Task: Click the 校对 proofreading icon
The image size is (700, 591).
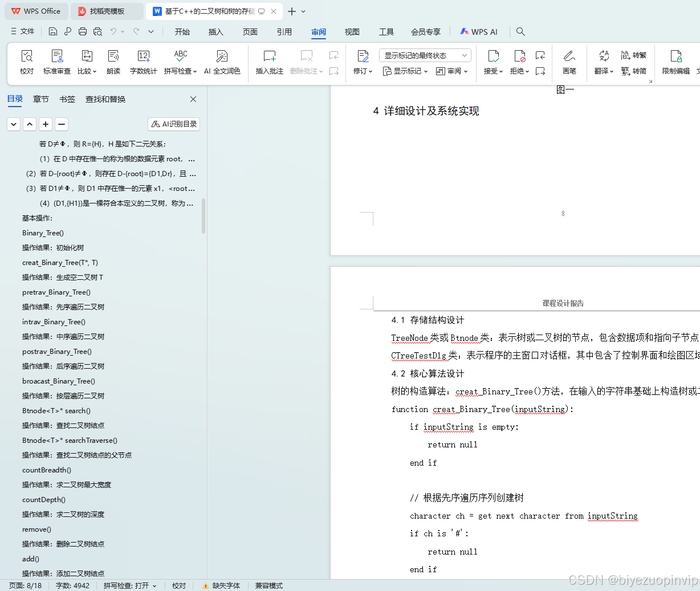Action: [27, 56]
